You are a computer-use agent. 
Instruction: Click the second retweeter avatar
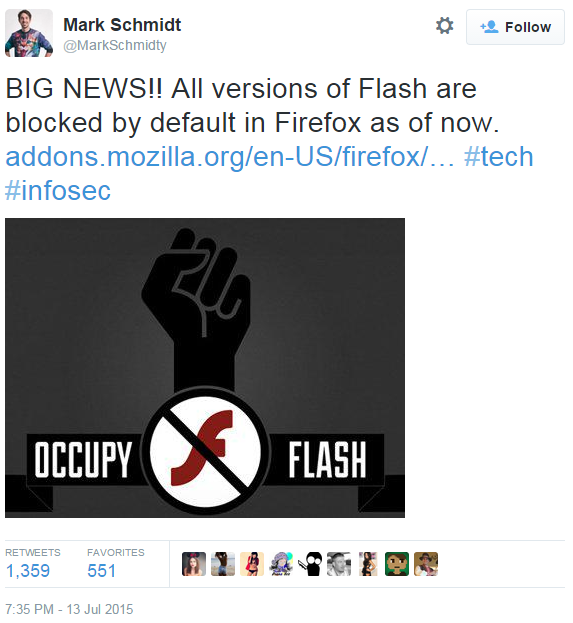click(x=223, y=564)
